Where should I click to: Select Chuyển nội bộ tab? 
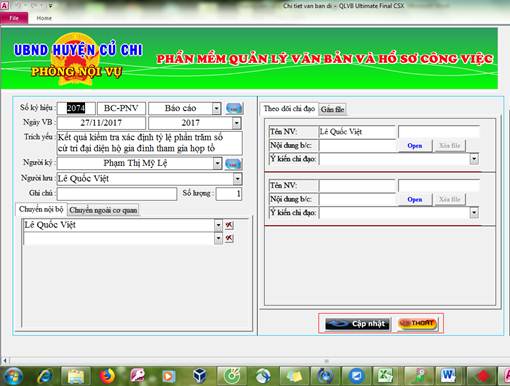pos(41,209)
